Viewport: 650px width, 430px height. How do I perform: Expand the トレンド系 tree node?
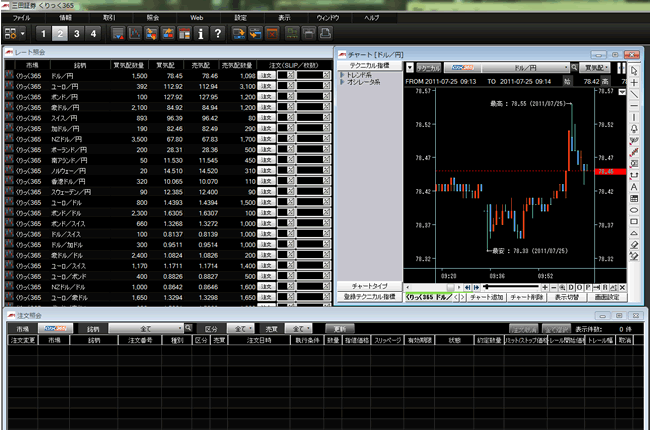coord(342,75)
